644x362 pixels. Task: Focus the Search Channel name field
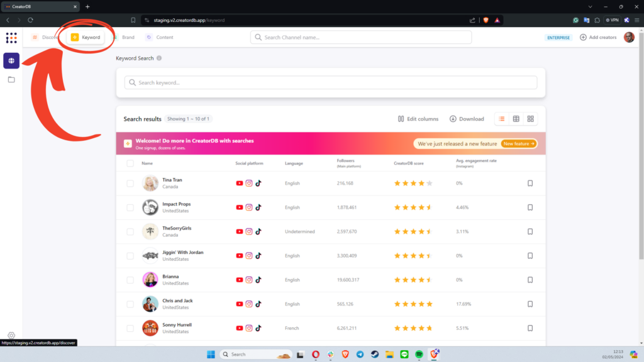(x=361, y=37)
